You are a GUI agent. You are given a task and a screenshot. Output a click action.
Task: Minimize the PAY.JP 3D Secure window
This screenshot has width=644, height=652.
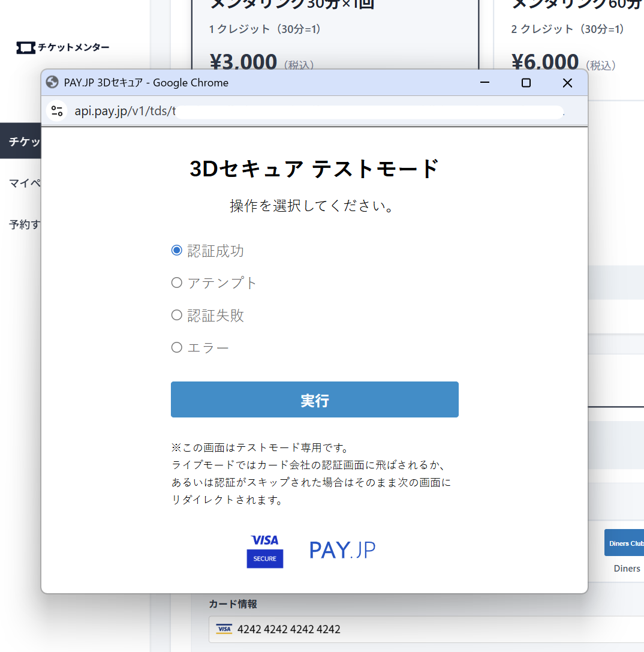click(x=484, y=83)
